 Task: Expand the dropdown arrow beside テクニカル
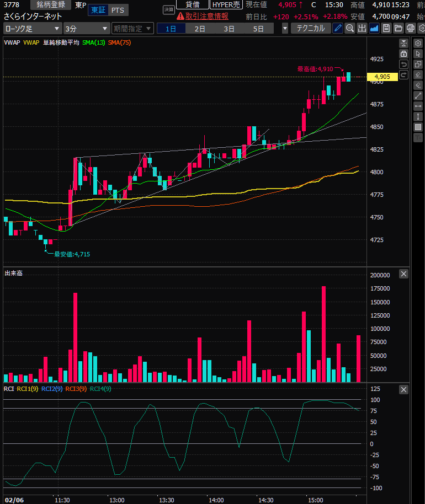[285, 28]
